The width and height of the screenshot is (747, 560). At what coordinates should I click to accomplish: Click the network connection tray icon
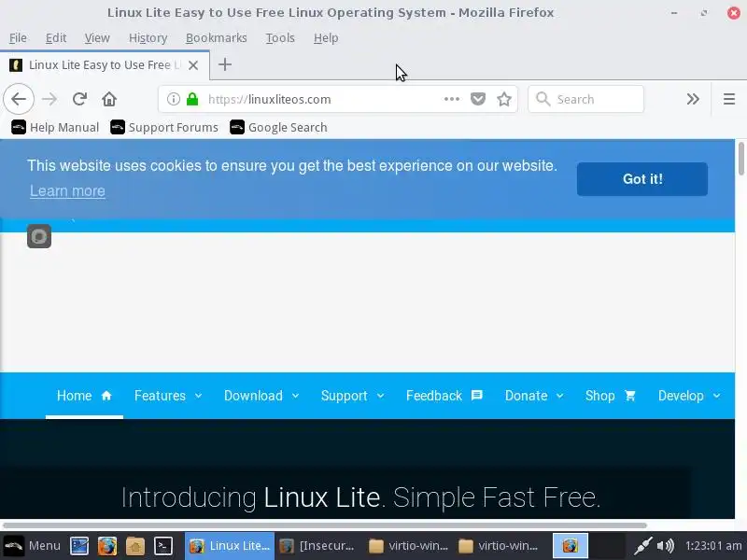click(642, 546)
